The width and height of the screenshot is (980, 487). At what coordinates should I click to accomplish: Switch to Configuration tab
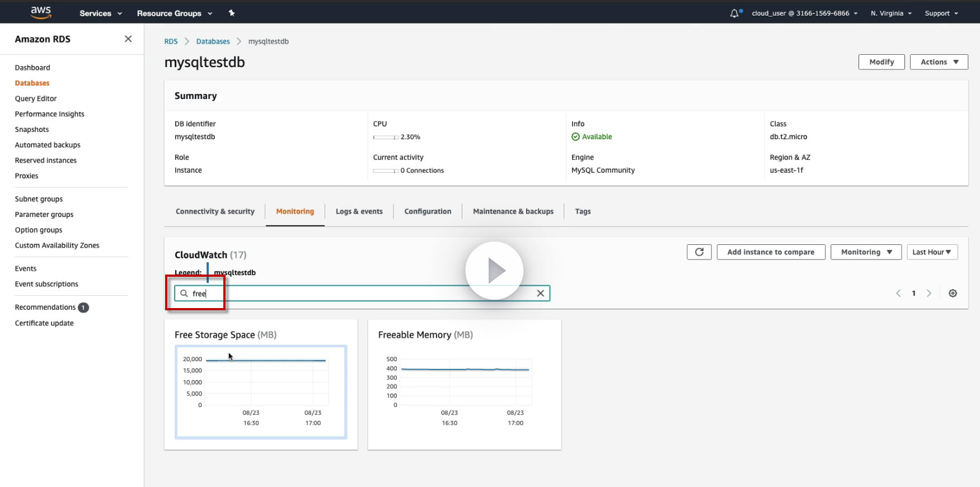tap(428, 211)
